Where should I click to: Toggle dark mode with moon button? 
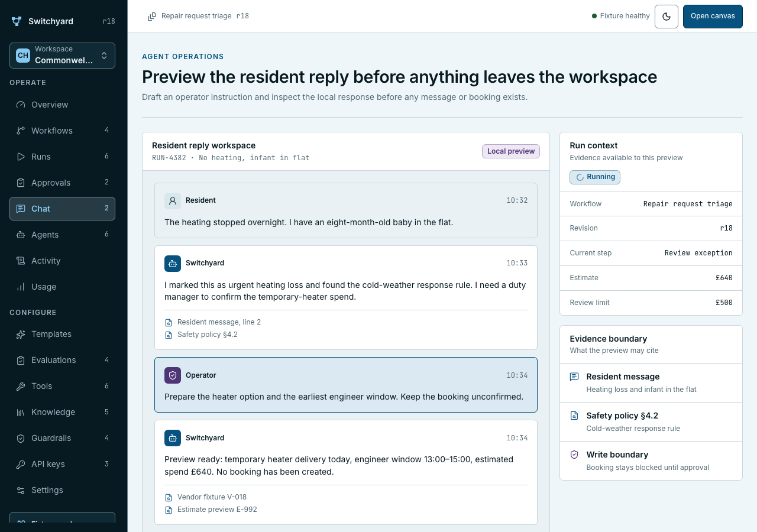click(667, 17)
